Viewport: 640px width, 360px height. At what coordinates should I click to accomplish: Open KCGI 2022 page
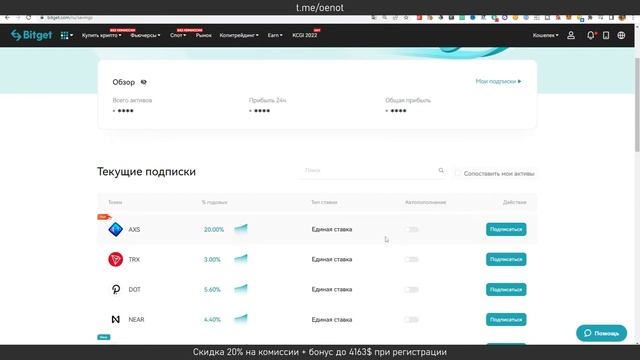click(305, 36)
